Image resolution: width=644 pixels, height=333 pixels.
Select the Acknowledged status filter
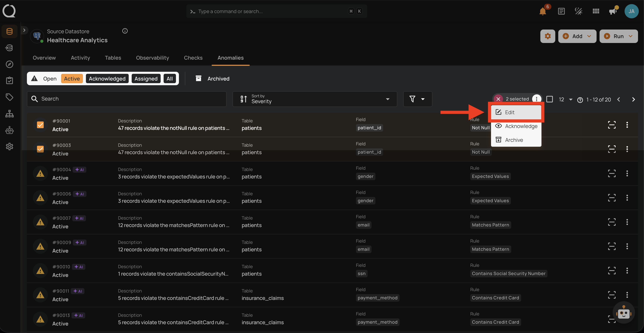pos(107,78)
